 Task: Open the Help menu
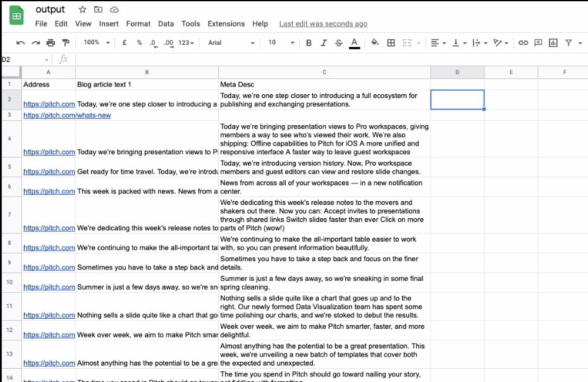coord(260,23)
